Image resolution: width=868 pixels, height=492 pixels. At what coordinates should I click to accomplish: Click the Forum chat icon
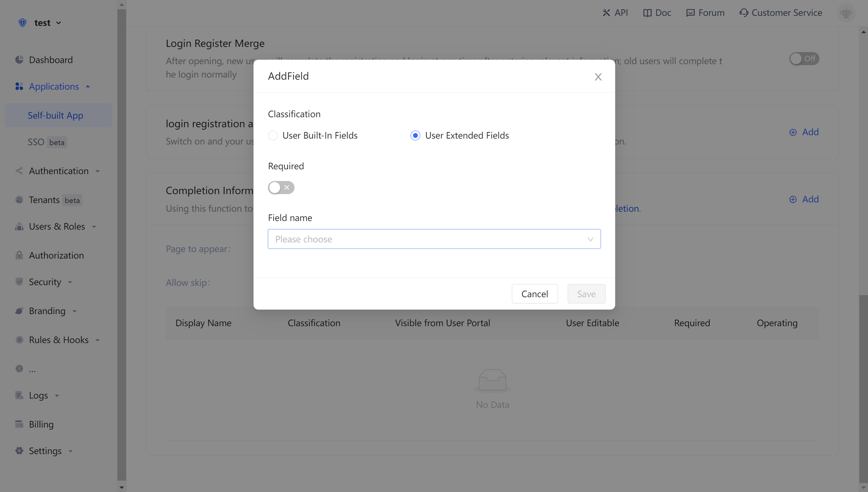[690, 13]
